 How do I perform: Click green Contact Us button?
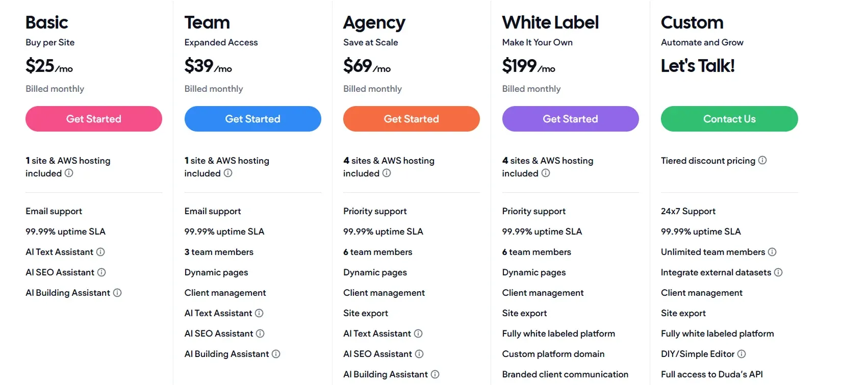pos(729,119)
